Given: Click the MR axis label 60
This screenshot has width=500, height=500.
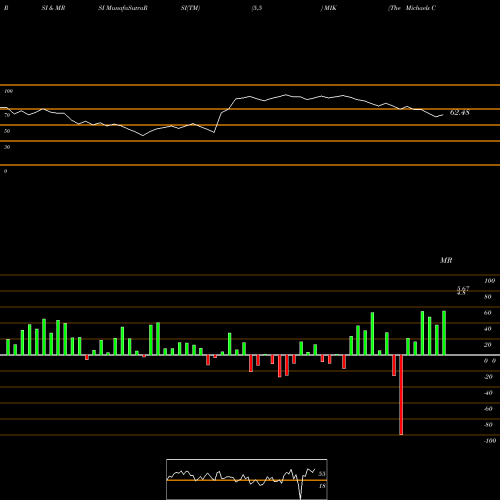Looking at the screenshot, I should click(488, 313).
